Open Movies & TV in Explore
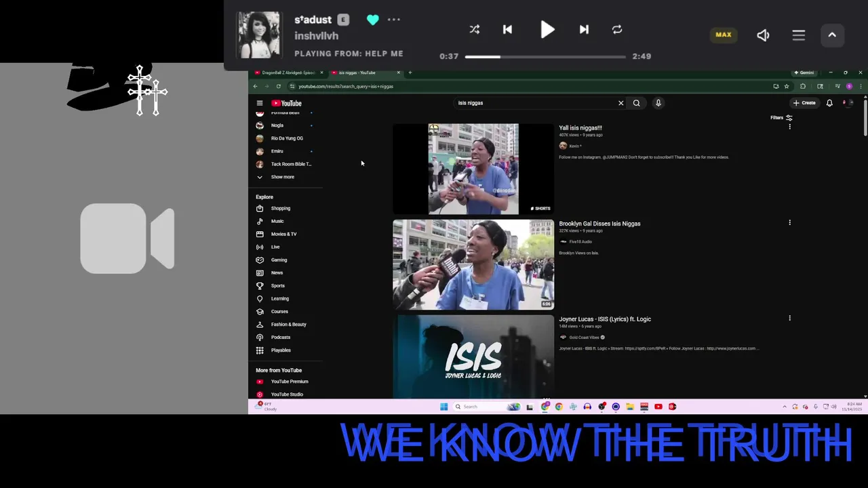The image size is (868, 488). [x=285, y=234]
